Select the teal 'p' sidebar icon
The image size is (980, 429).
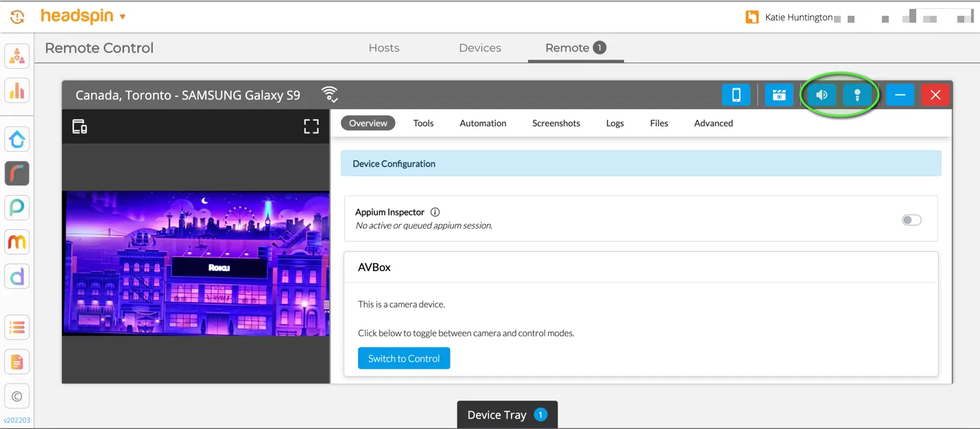pyautogui.click(x=17, y=207)
